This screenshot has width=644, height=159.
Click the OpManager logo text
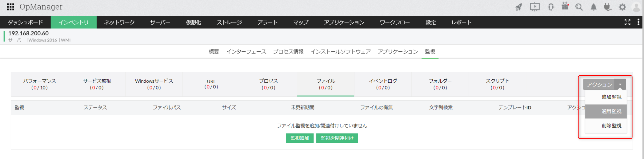(41, 7)
